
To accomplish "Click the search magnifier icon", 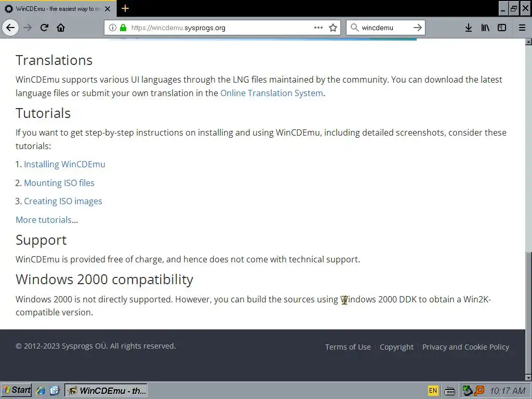I will [x=354, y=28].
